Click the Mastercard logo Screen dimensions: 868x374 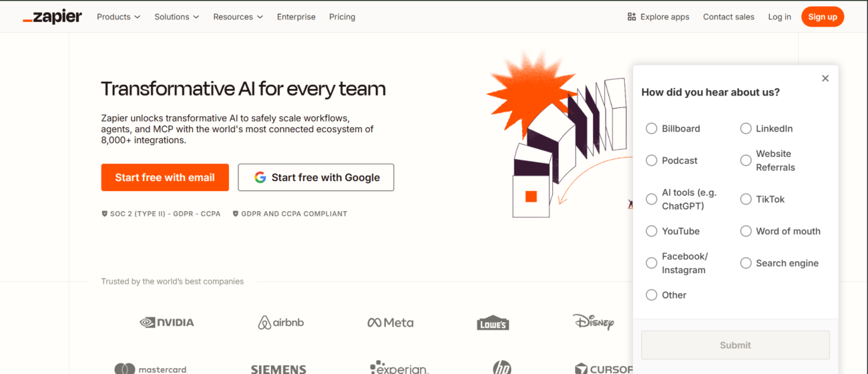pyautogui.click(x=151, y=369)
